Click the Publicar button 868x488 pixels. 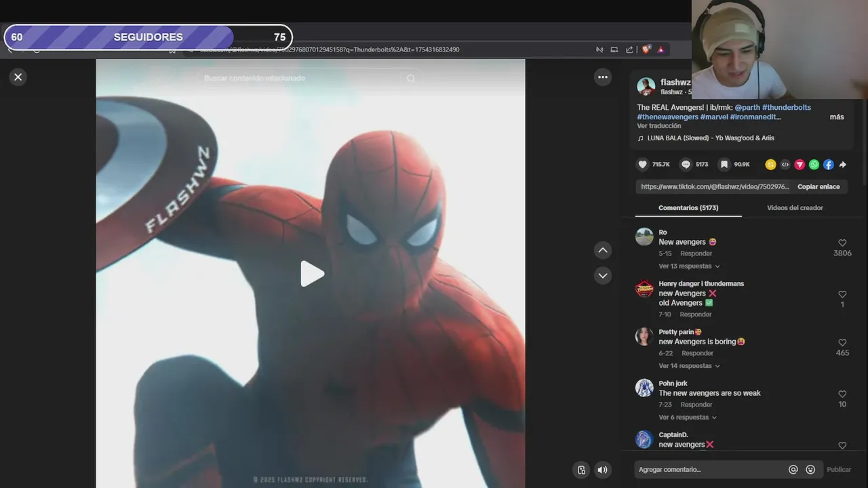coord(839,470)
